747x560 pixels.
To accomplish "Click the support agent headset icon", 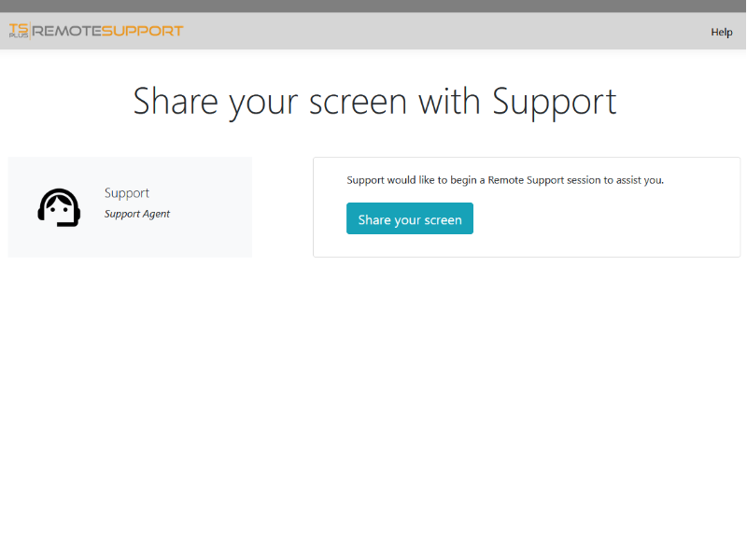I will (59, 207).
